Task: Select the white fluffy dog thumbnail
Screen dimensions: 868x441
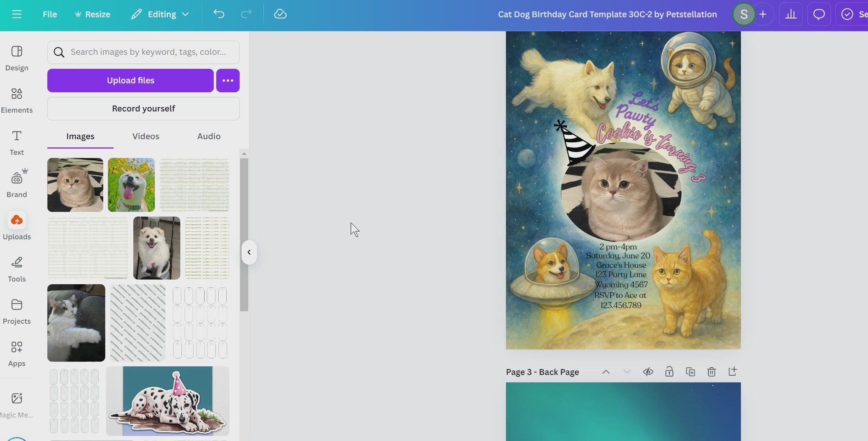Action: pos(156,248)
